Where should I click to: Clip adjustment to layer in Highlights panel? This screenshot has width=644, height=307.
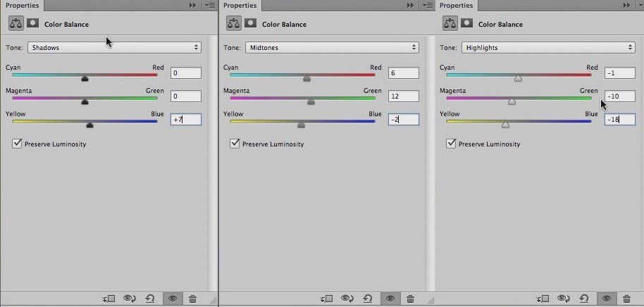pyautogui.click(x=543, y=299)
